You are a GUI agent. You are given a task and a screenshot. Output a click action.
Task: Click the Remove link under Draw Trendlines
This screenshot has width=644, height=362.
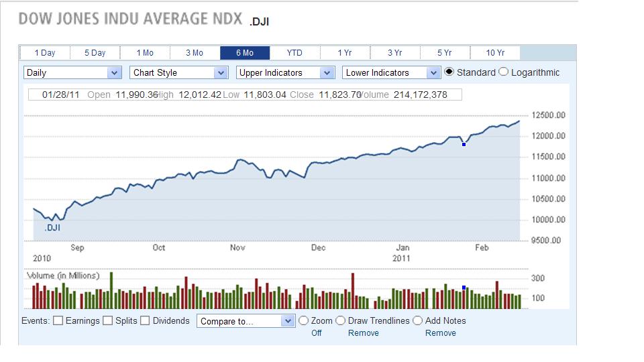(x=363, y=333)
